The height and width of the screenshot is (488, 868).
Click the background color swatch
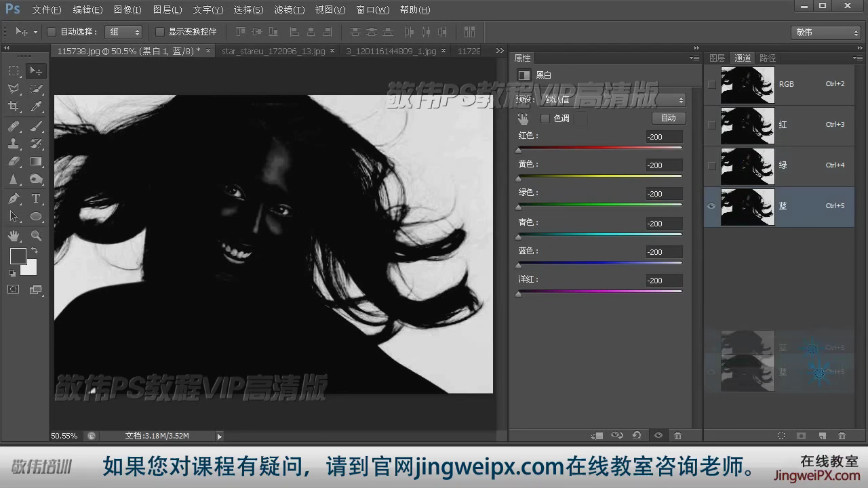(29, 268)
